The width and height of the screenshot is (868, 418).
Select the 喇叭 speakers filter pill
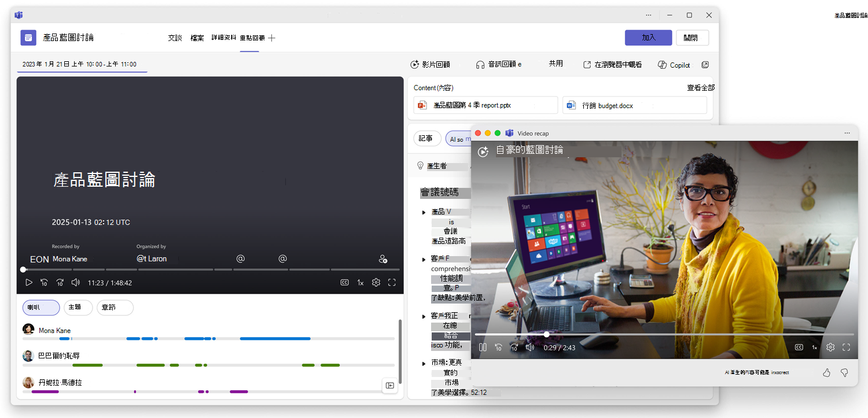(x=41, y=308)
